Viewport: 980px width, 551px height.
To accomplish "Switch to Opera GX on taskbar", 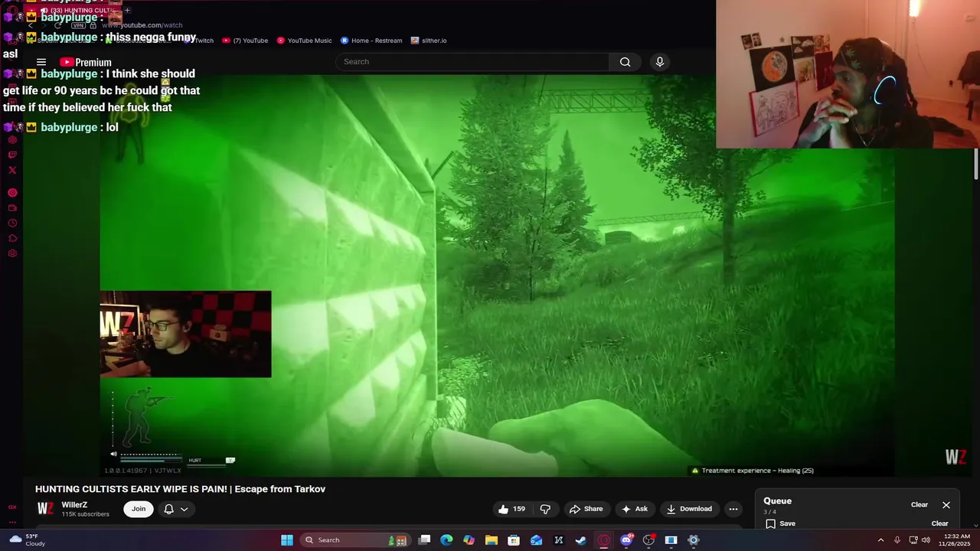I will tap(604, 540).
